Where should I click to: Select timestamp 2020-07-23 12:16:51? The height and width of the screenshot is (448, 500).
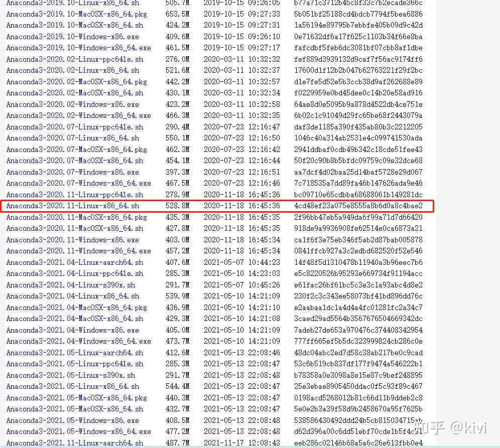[241, 172]
